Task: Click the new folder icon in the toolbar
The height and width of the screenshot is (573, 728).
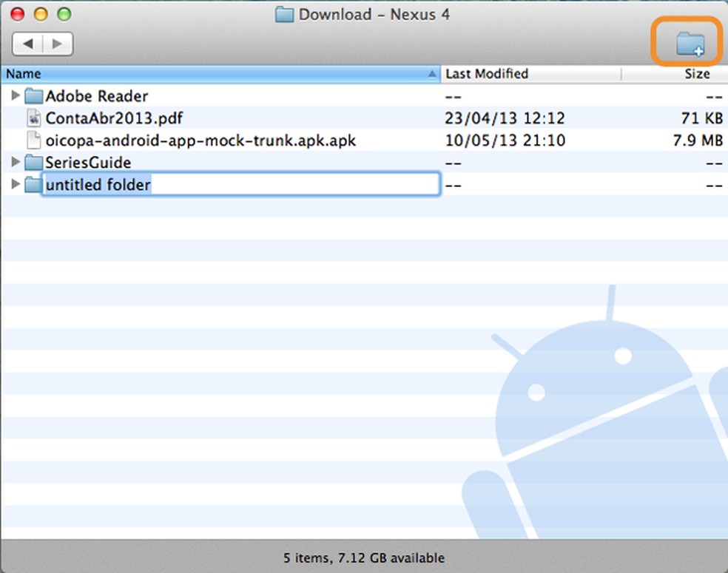Action: coord(690,44)
